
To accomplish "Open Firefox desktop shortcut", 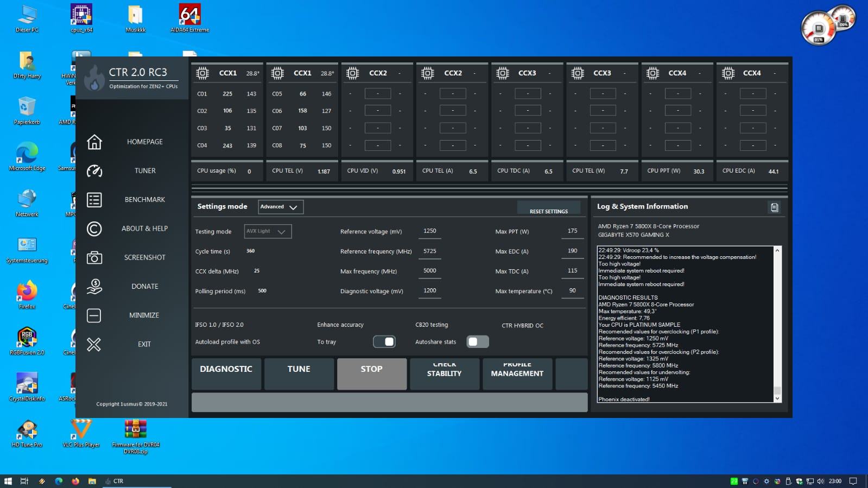I will click(27, 295).
